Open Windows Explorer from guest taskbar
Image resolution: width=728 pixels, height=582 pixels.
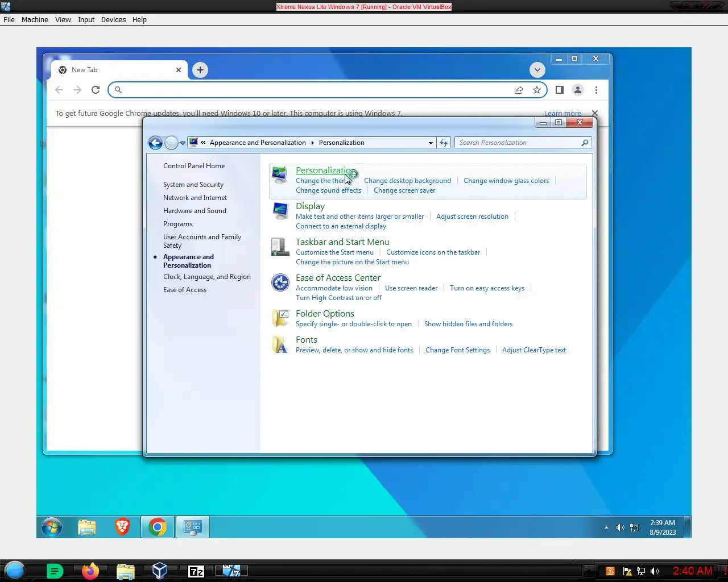pyautogui.click(x=87, y=527)
